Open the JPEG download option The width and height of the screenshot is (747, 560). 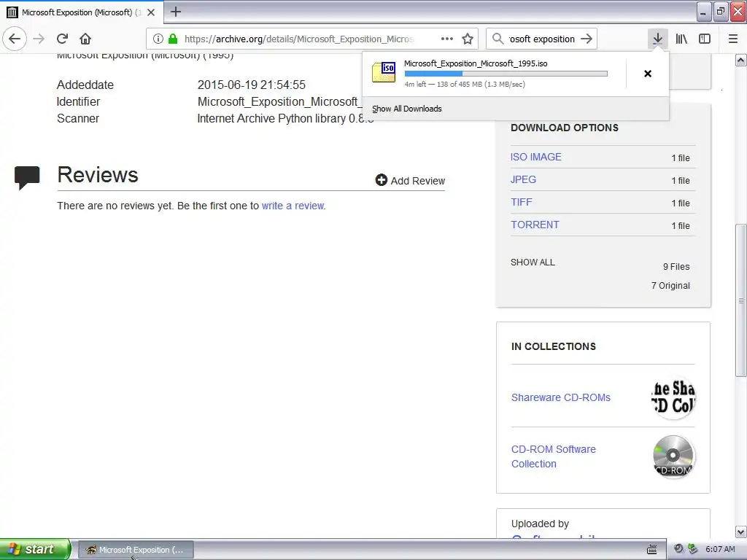523,179
